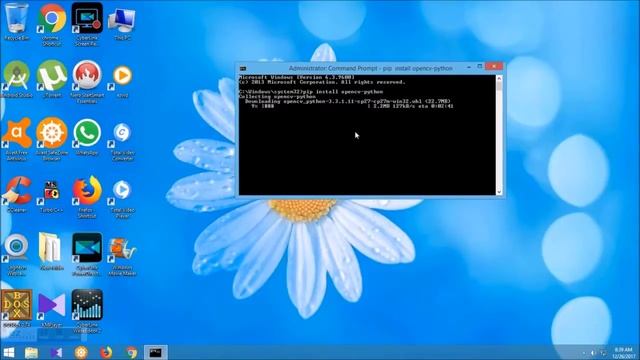Click the Command Prompt title bar

click(x=370, y=68)
